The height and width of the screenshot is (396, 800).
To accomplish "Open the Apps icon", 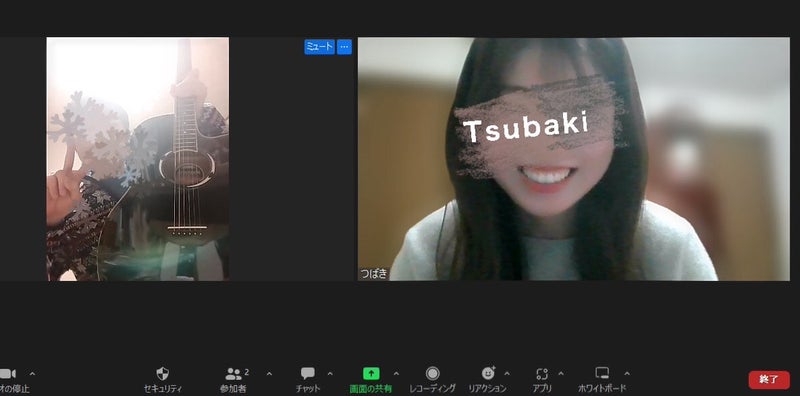I will coord(542,374).
